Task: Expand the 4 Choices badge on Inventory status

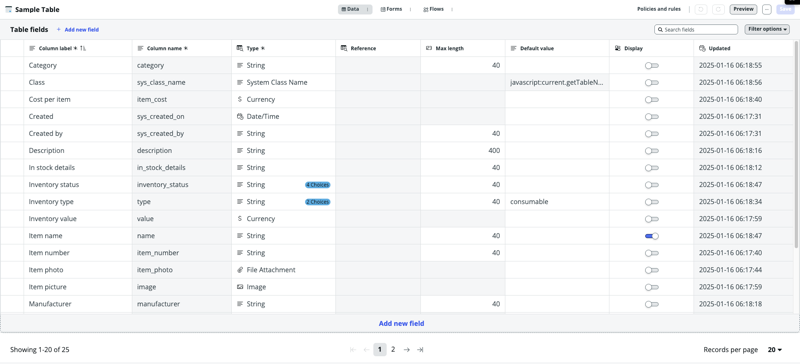Action: pos(317,185)
